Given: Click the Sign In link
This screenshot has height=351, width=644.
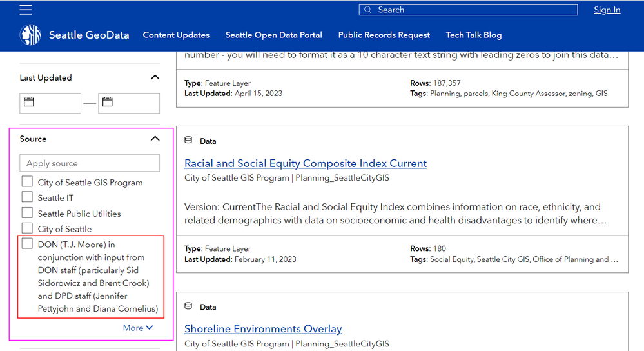Looking at the screenshot, I should tap(607, 10).
